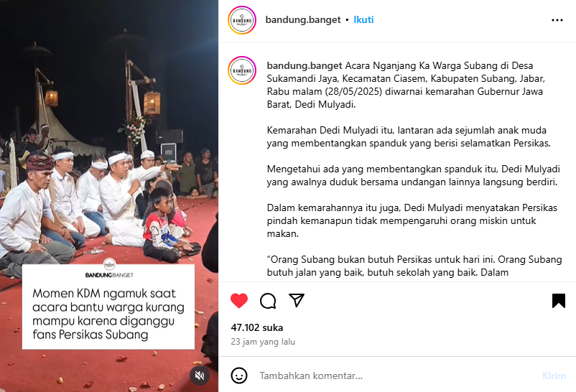The width and height of the screenshot is (576, 392).
Task: Open more options three-dot menu
Action: pyautogui.click(x=557, y=20)
